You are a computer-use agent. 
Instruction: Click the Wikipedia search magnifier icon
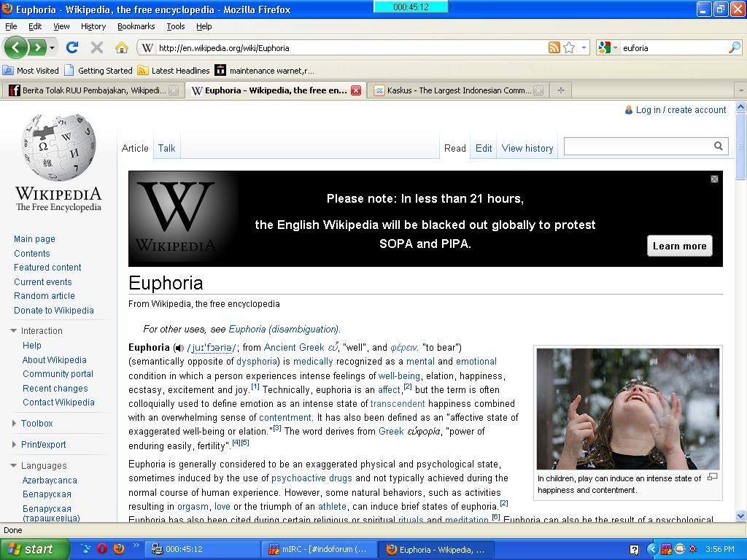719,146
